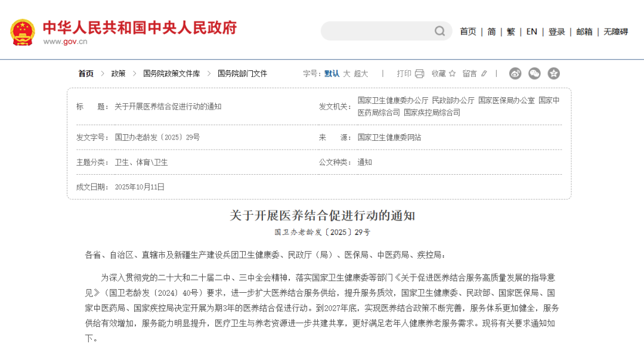Open the 政策 breadcrumb
Viewport: 644px width, 356px height.
[118, 73]
